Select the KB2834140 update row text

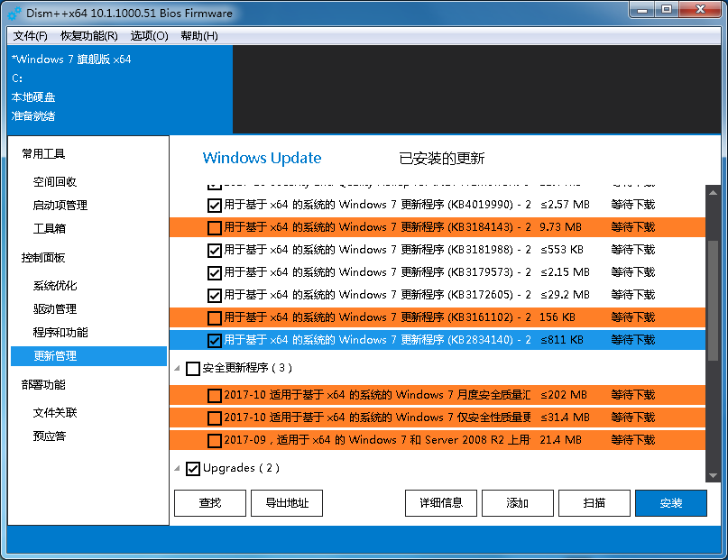coord(377,340)
